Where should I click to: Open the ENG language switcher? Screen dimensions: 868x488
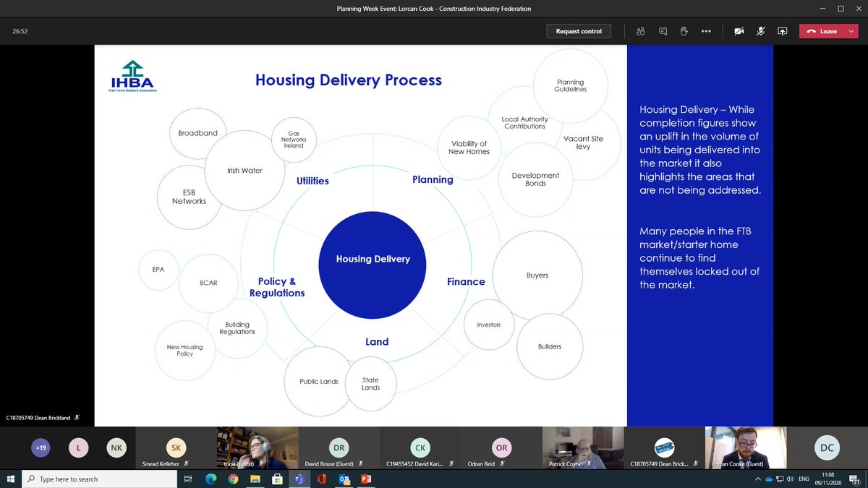click(x=803, y=479)
